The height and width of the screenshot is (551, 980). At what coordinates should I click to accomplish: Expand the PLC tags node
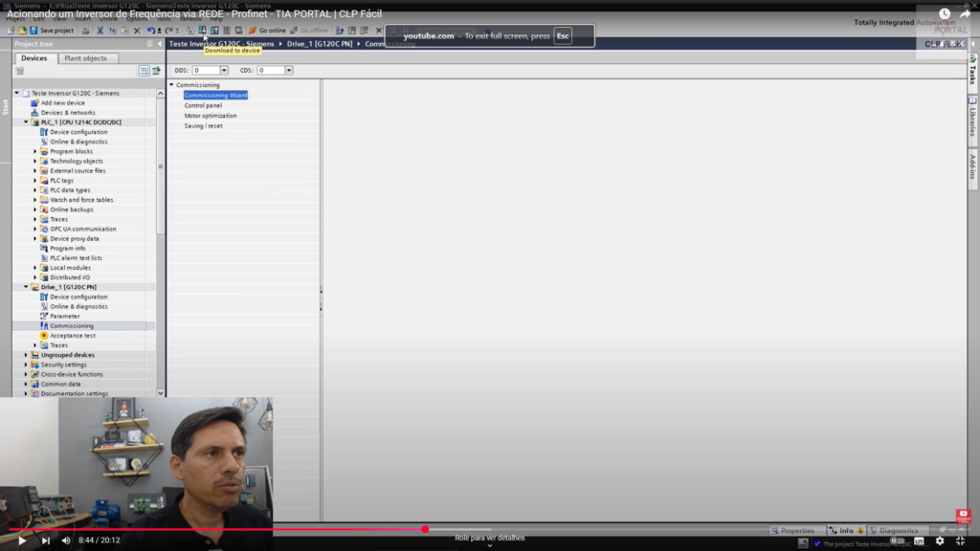35,181
